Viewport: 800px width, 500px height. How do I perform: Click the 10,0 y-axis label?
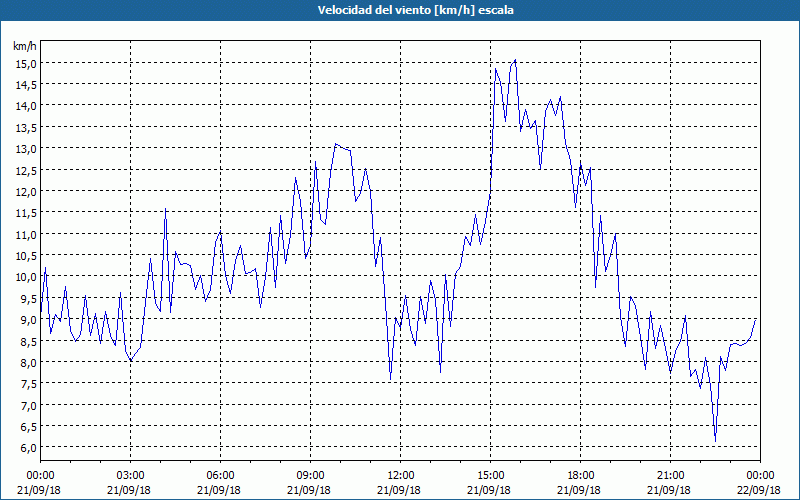coord(27,277)
